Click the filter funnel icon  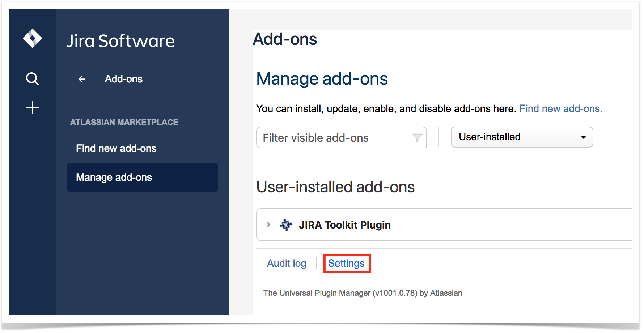[417, 138]
